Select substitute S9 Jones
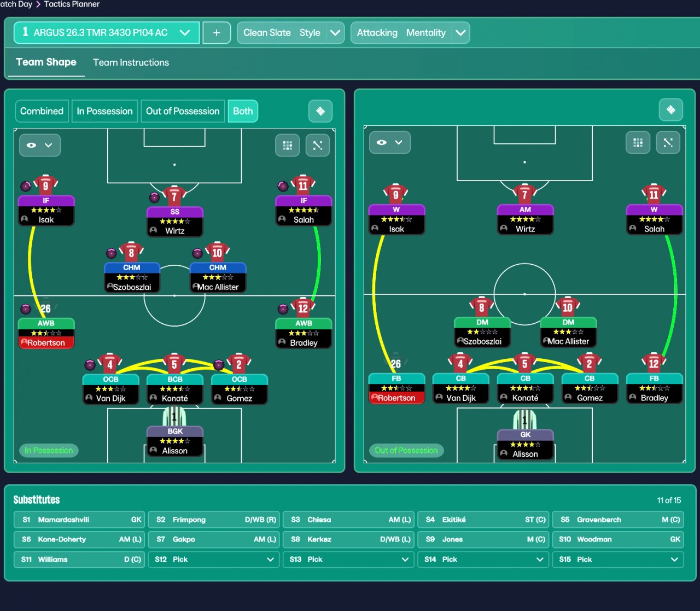The height and width of the screenshot is (611, 700). (483, 539)
